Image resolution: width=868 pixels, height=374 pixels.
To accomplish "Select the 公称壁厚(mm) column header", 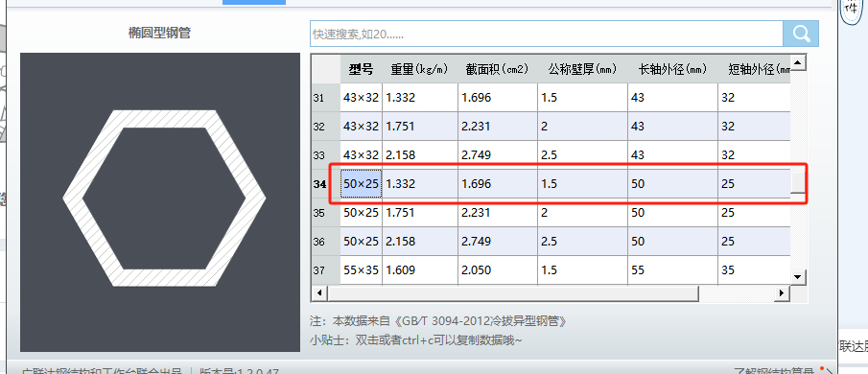I will (582, 69).
